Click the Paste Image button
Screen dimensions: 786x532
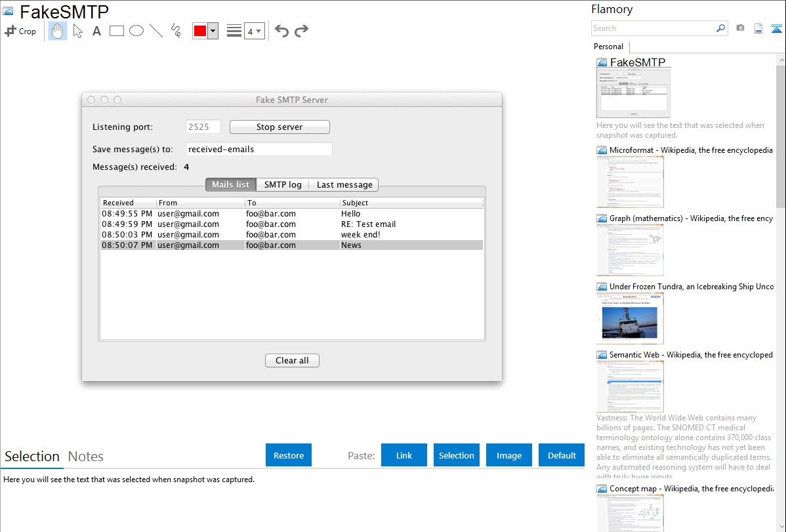click(x=508, y=455)
